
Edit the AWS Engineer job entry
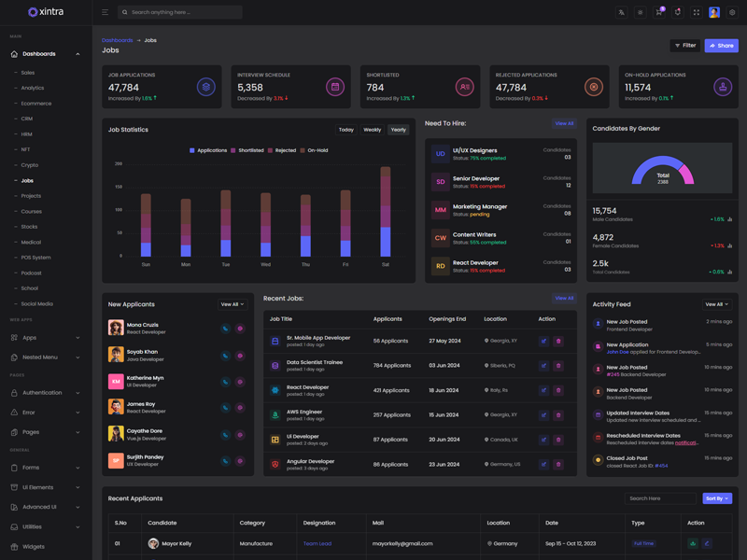coord(543,414)
